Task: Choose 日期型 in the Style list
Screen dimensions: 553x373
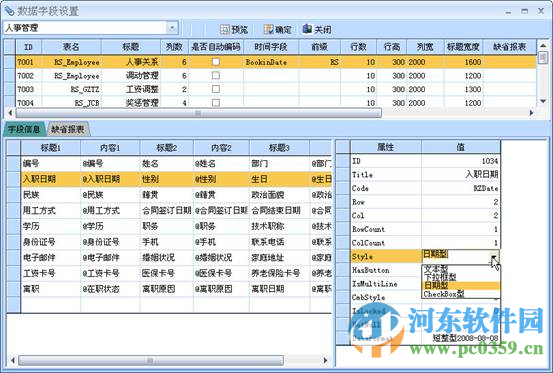Action: click(x=461, y=286)
